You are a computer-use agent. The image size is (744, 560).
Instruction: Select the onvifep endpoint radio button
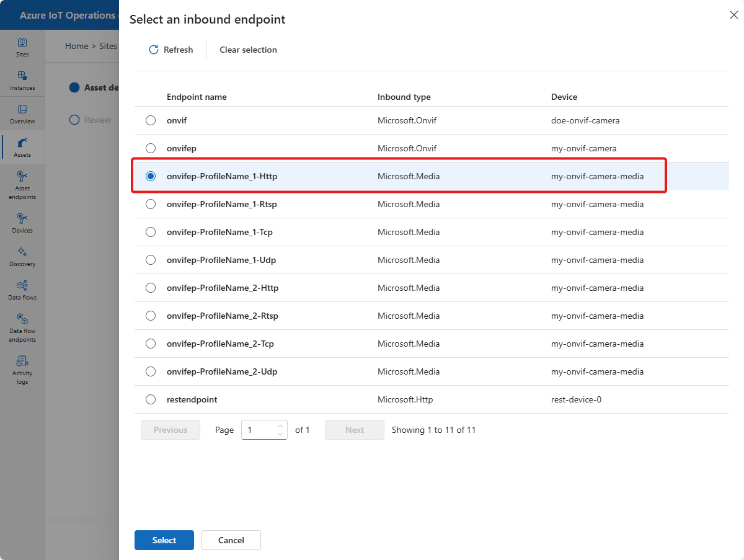[151, 148]
